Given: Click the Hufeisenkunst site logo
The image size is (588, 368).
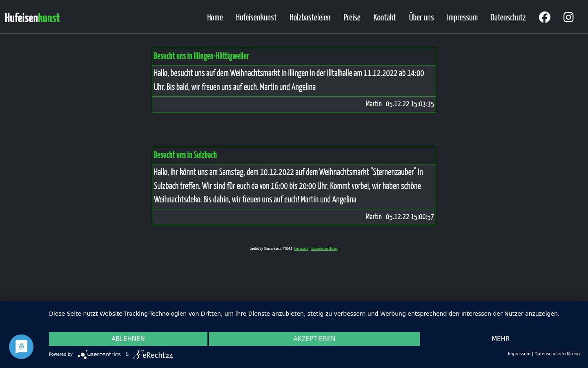Looking at the screenshot, I should pyautogui.click(x=32, y=18).
